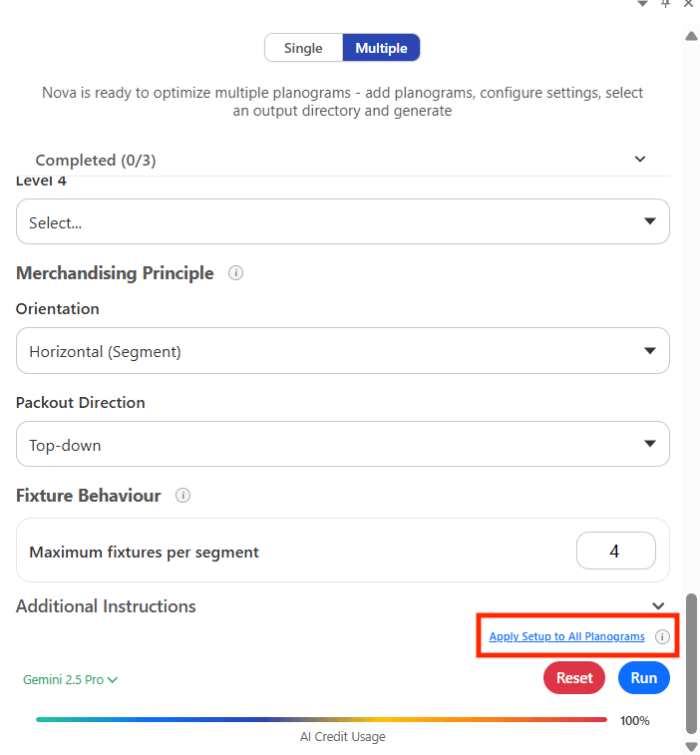Open the Packout Direction dropdown
Screen dimensions: 700x755
coord(342,445)
